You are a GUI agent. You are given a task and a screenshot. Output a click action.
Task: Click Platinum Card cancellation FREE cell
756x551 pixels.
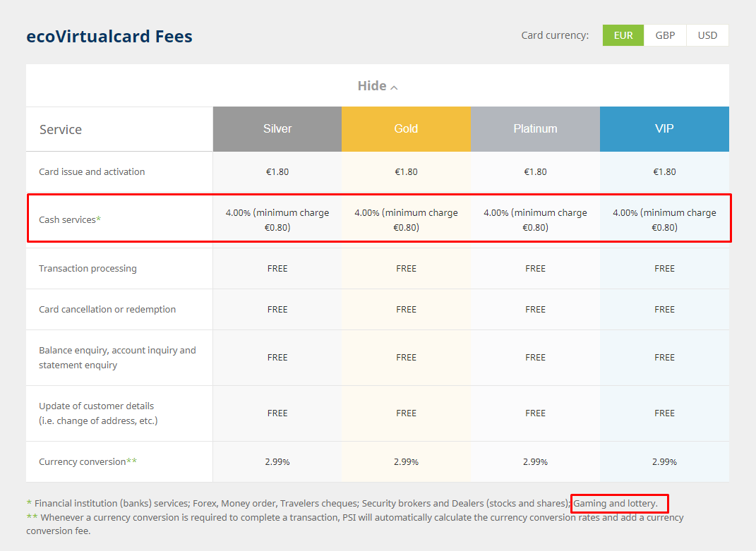pyautogui.click(x=535, y=310)
